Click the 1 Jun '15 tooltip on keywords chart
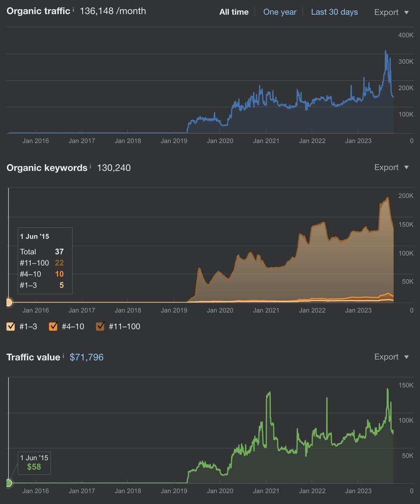The height and width of the screenshot is (504, 420). coord(44,260)
